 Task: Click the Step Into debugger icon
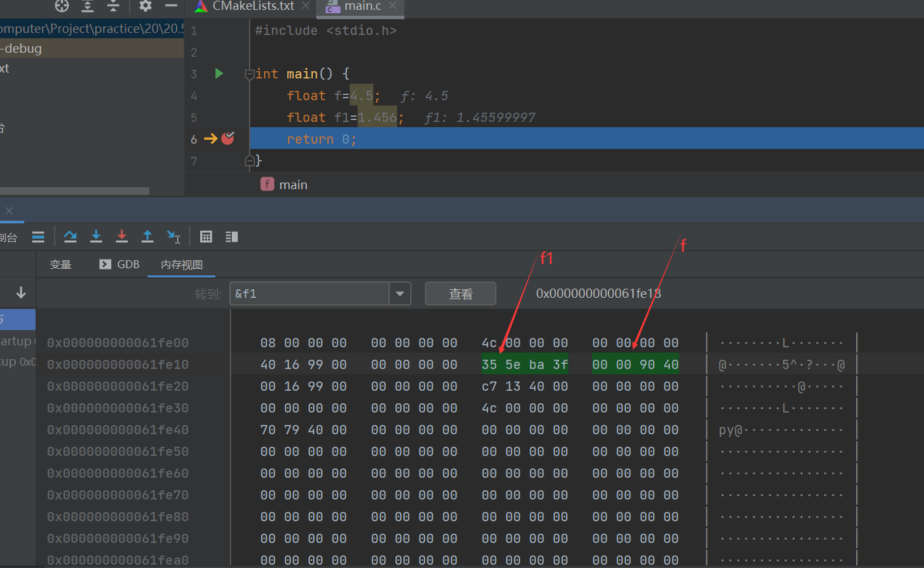click(x=96, y=236)
